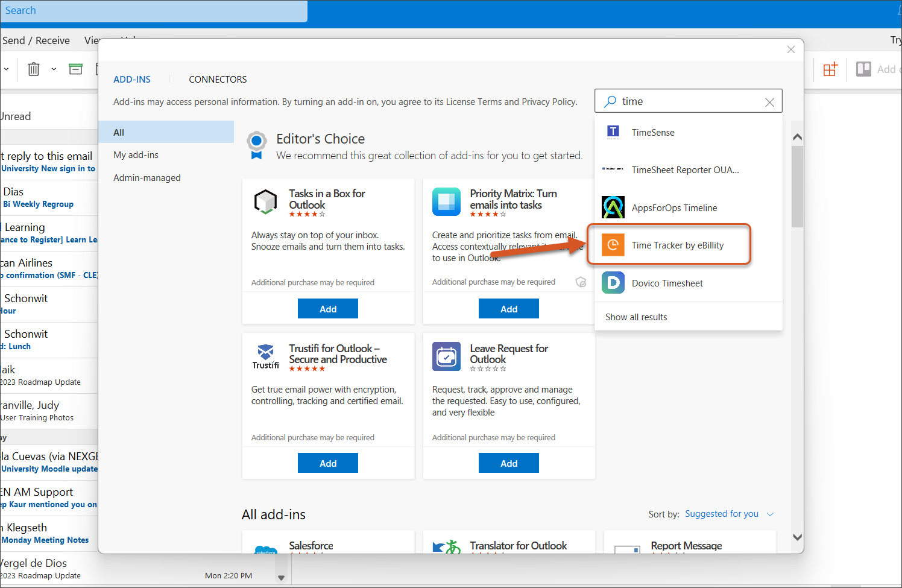Click the dialog vertical scrollbar thumb
Viewport: 902px width, 588px height.
pos(797,186)
